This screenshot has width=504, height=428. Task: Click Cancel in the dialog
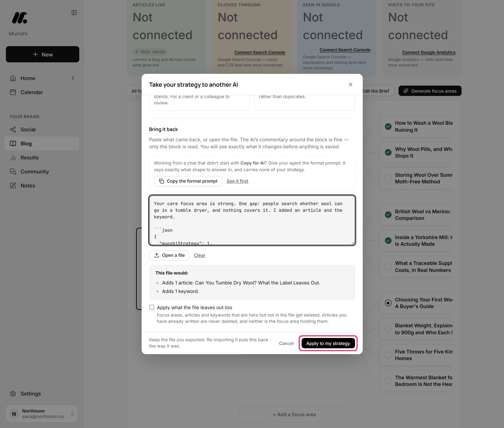click(x=286, y=343)
